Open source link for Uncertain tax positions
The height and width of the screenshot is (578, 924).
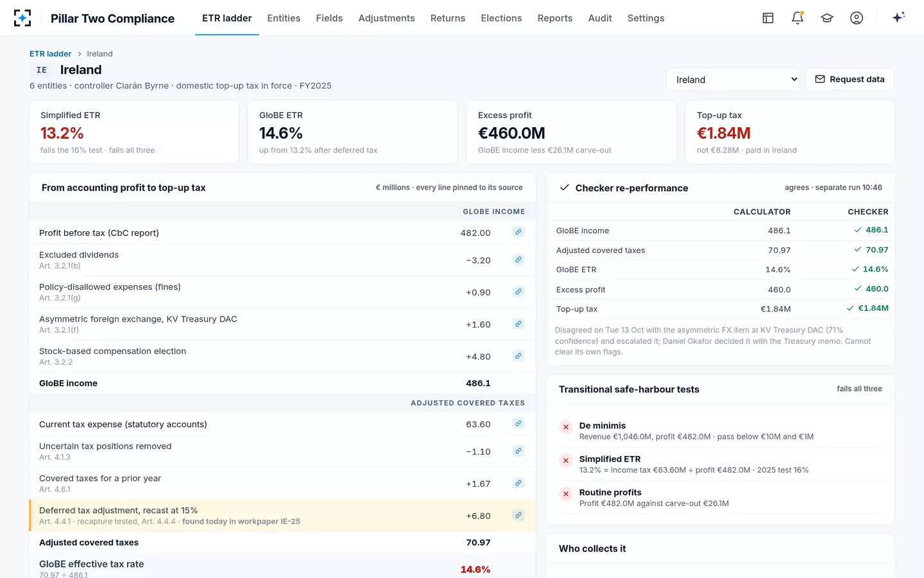pyautogui.click(x=518, y=451)
